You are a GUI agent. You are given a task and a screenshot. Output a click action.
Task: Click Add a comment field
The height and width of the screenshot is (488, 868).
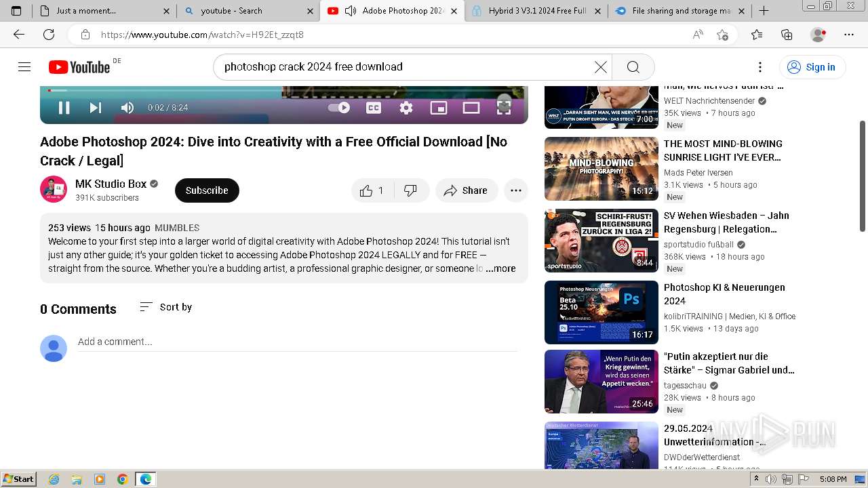[x=298, y=342]
